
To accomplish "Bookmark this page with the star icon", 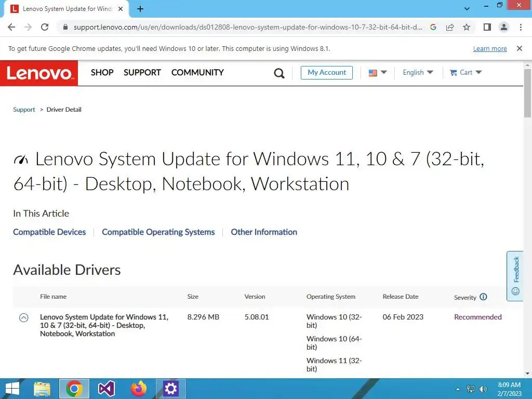I will (467, 27).
